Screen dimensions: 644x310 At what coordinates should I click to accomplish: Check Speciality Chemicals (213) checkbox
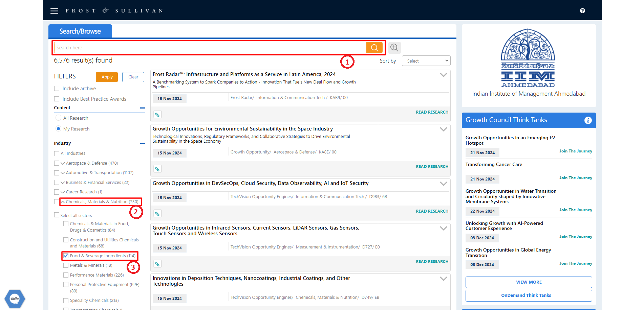click(66, 301)
